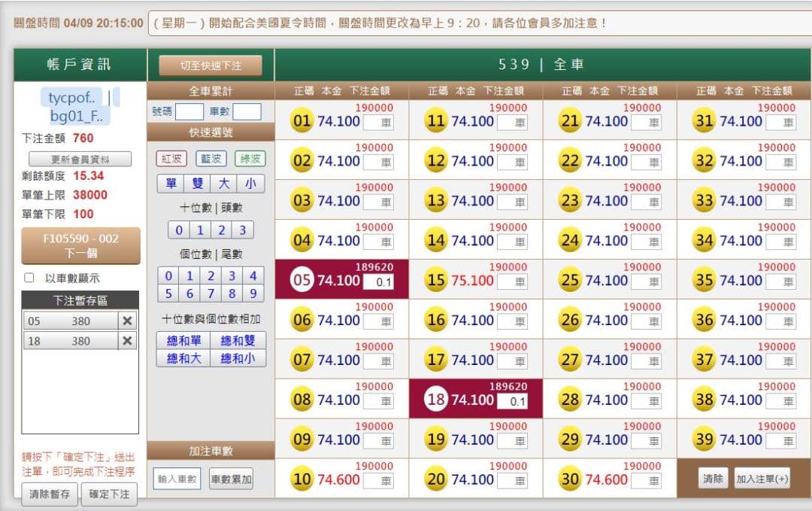Click bet amount field for number 39
Image resolution: width=812 pixels, height=511 pixels.
click(x=781, y=441)
